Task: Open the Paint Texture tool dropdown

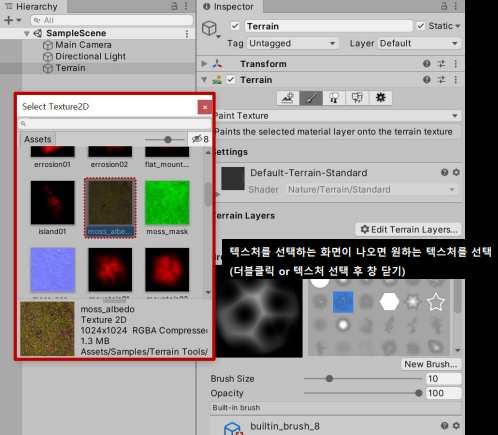Action: (337, 116)
